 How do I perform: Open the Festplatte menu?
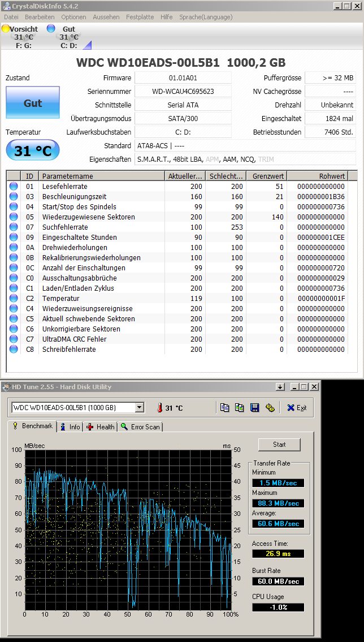(x=140, y=17)
